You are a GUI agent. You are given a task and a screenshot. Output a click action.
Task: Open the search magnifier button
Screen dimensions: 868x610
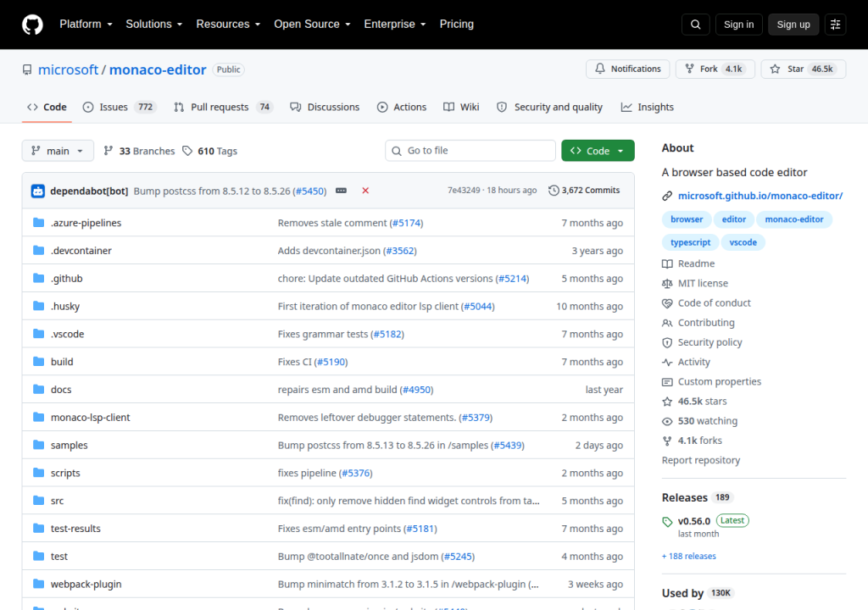coord(695,25)
